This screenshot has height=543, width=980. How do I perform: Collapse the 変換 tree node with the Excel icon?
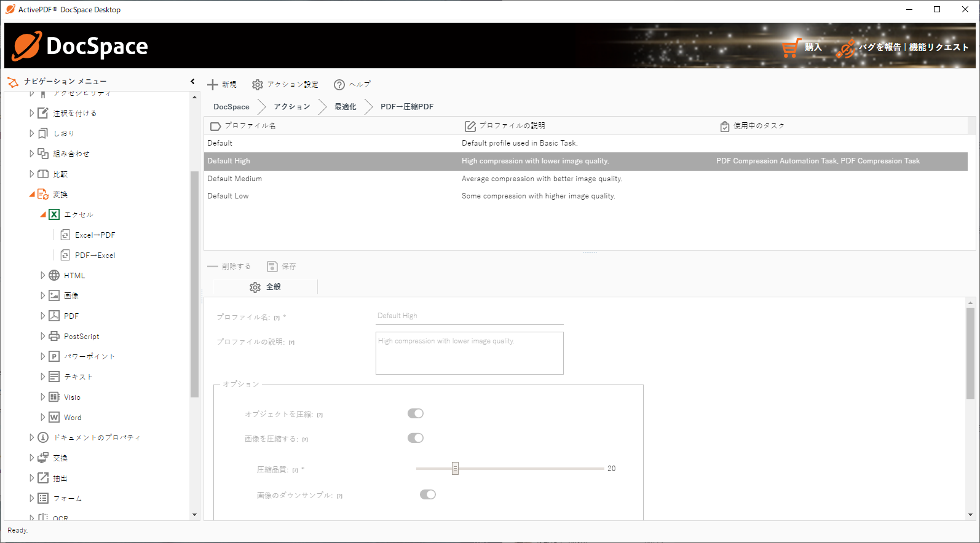coord(32,194)
